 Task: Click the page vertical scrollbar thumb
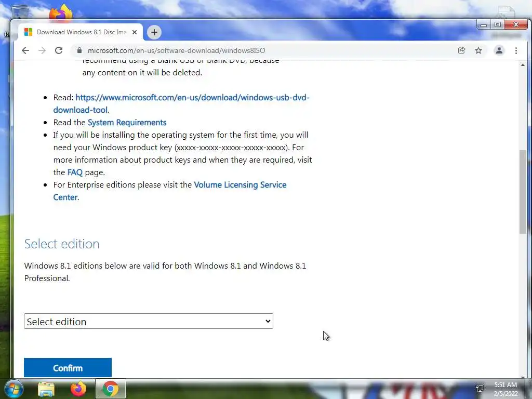[x=523, y=192]
